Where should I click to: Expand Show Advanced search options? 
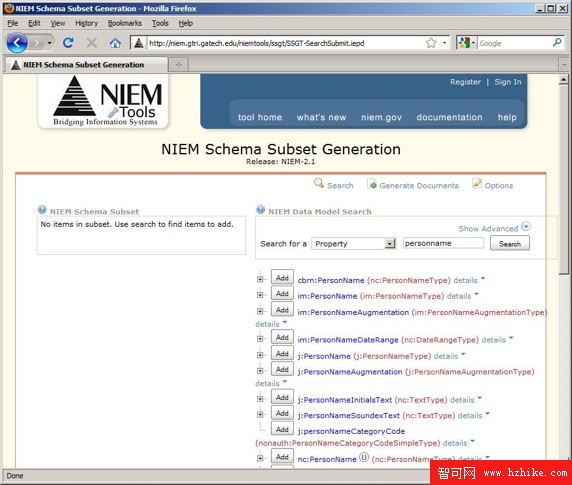(x=494, y=228)
